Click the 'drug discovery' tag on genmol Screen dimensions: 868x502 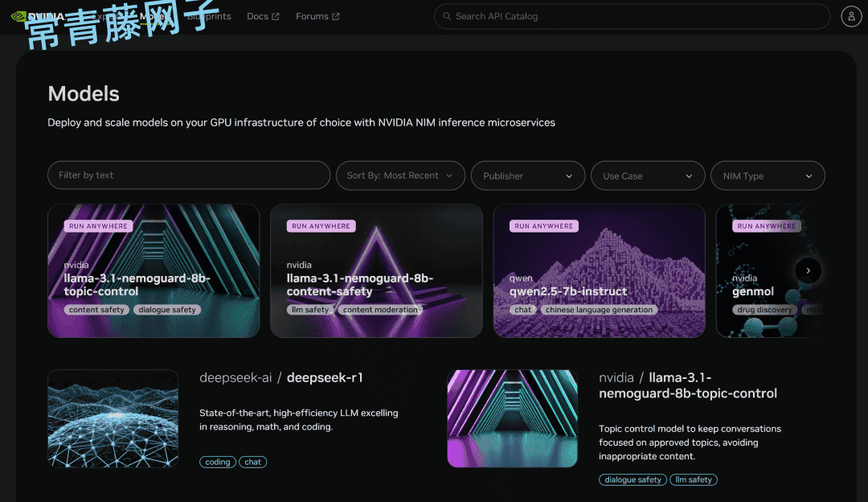click(764, 310)
